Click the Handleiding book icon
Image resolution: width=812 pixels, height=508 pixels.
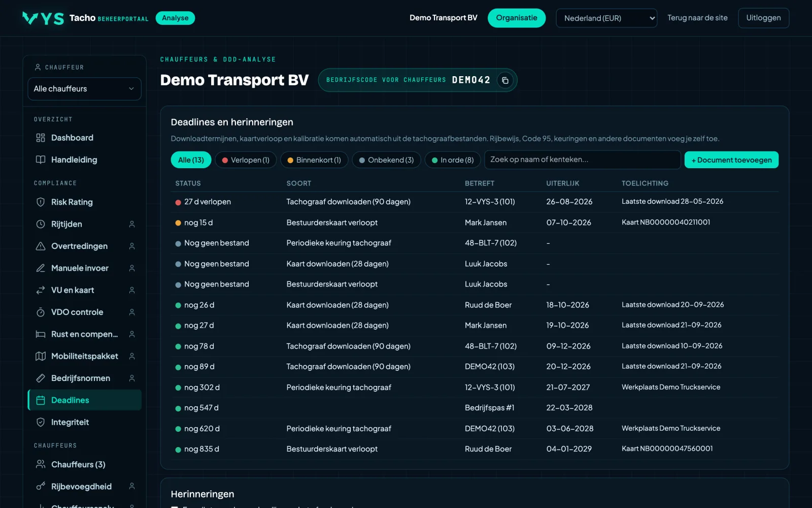coord(41,160)
